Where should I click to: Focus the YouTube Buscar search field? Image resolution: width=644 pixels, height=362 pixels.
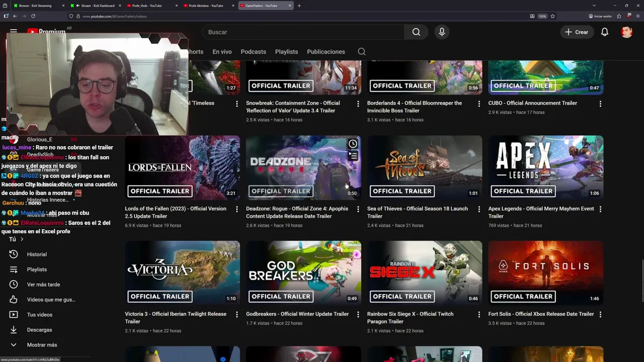[303, 32]
